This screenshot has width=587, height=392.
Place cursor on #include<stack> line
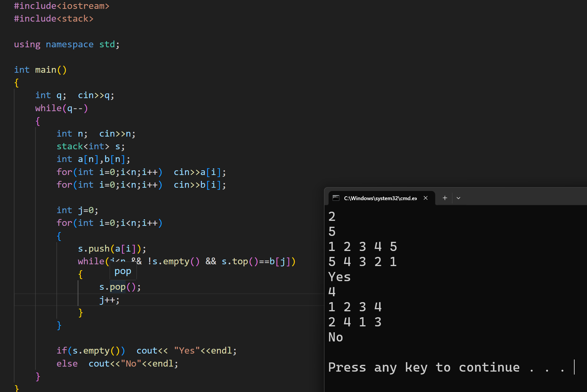click(x=54, y=19)
